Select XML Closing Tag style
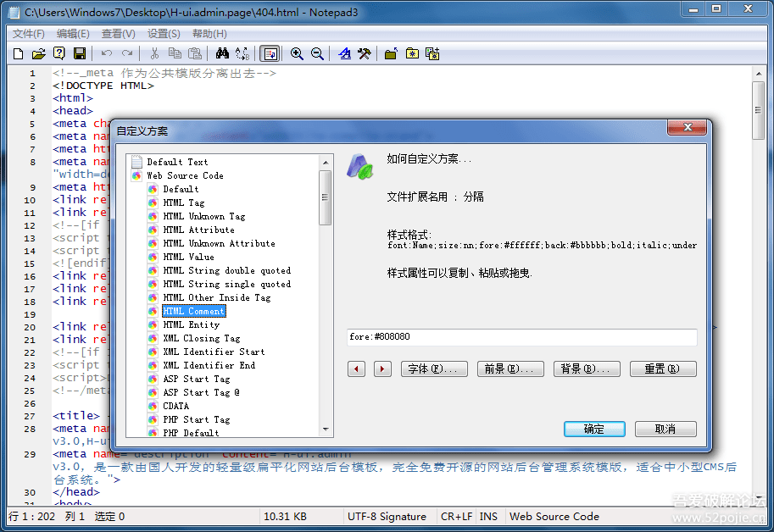The height and width of the screenshot is (532, 774). coord(202,338)
